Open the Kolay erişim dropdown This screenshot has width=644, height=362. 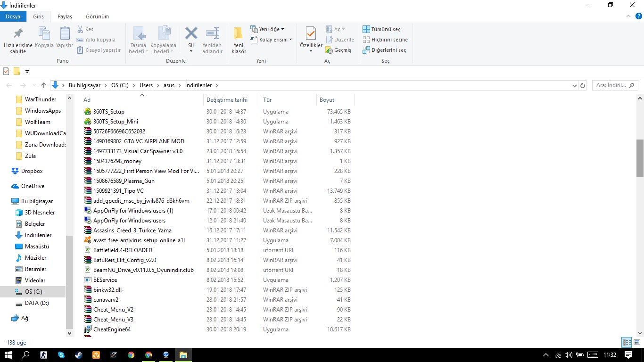click(x=271, y=40)
